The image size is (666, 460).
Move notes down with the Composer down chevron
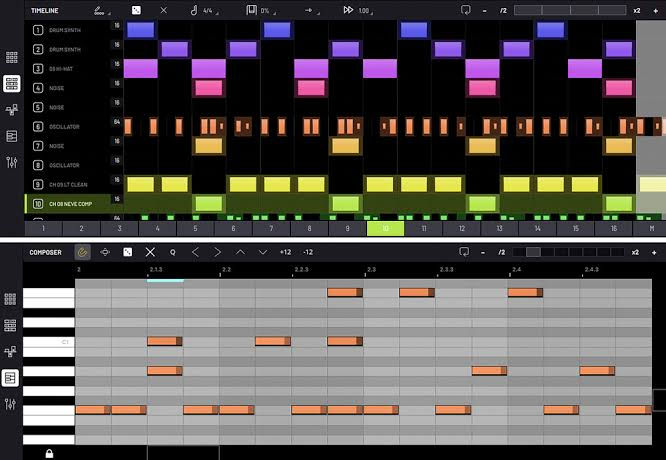[263, 252]
